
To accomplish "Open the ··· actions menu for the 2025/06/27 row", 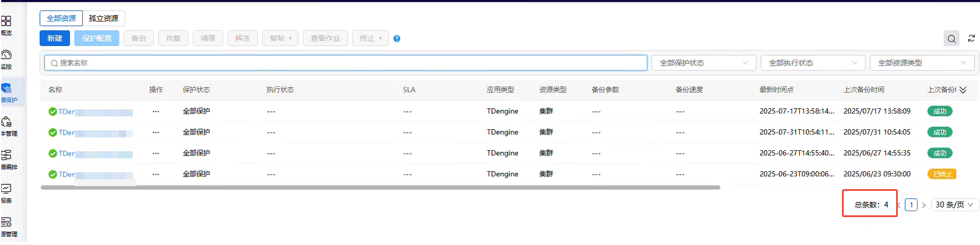I will 156,153.
